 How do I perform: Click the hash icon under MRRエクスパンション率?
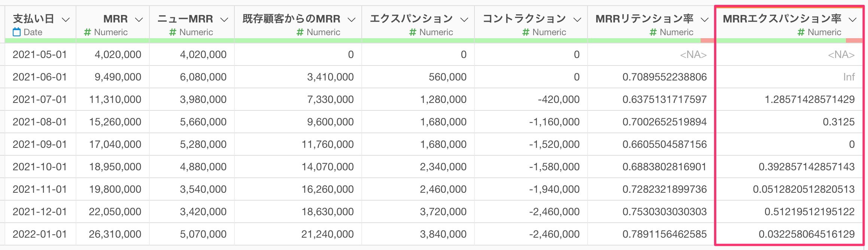tap(801, 33)
